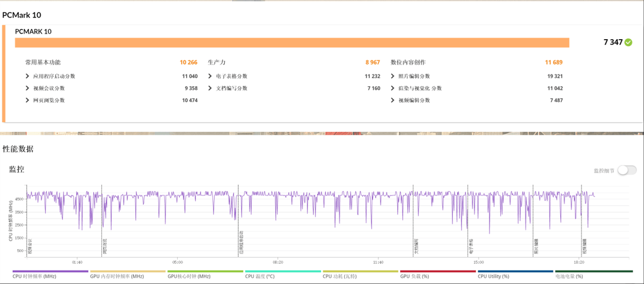Image resolution: width=644 pixels, height=284 pixels.
Task: Click the value 19 321
Action: tap(555, 76)
